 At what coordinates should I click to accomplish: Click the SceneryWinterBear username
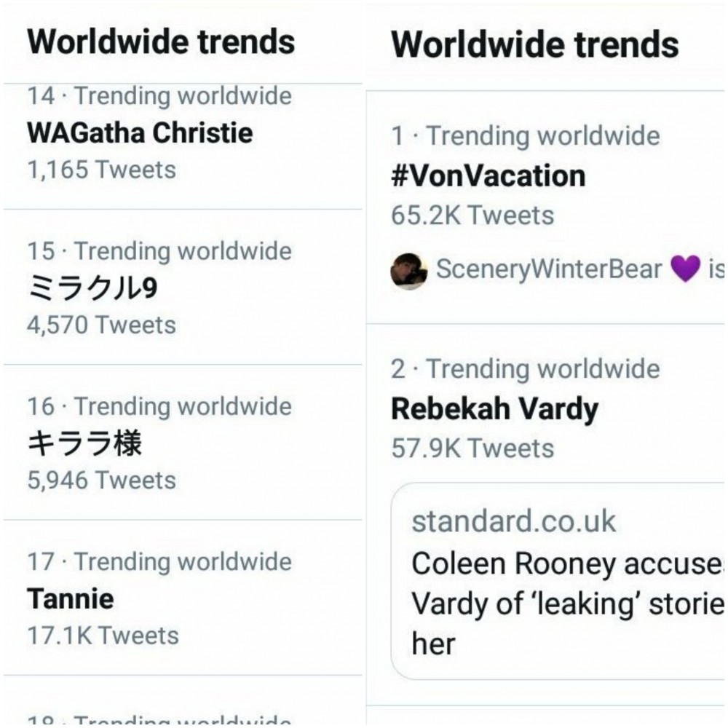tap(549, 269)
